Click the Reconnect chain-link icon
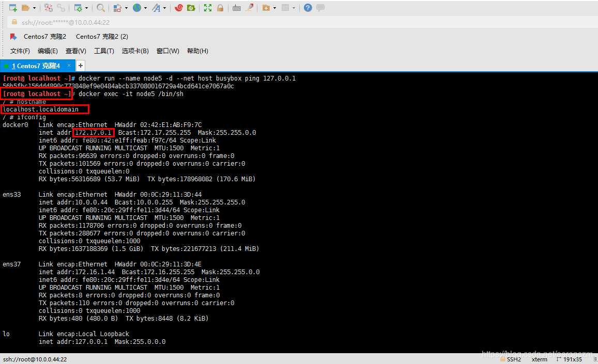Image resolution: width=598 pixels, height=364 pixels. (x=60, y=8)
